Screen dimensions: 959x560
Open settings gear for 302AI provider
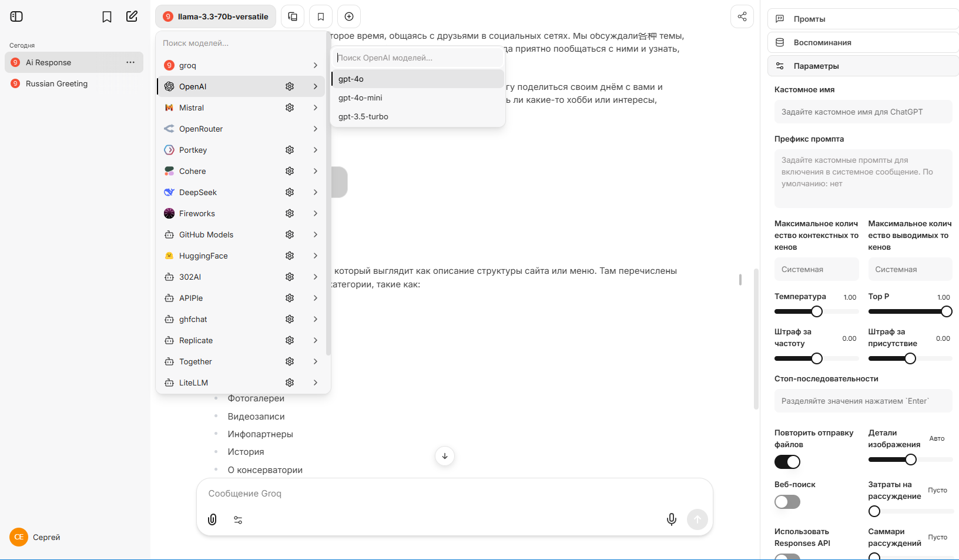(x=290, y=277)
